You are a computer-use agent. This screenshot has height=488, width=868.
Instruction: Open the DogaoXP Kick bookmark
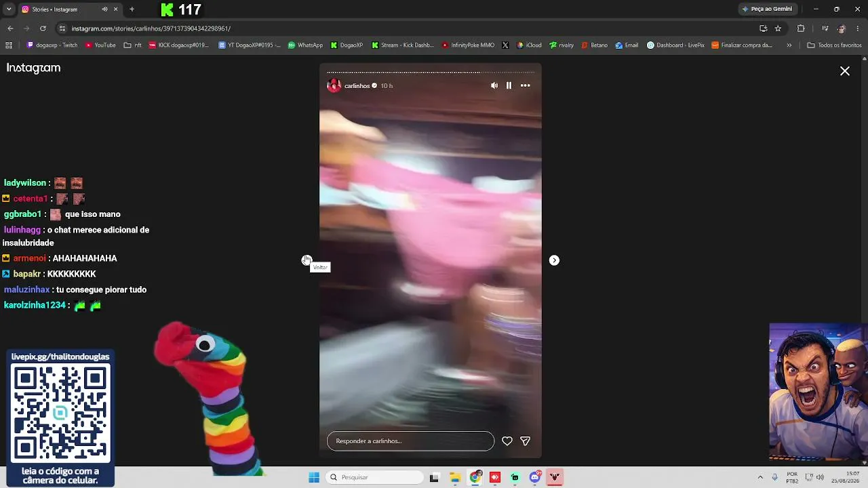[347, 45]
